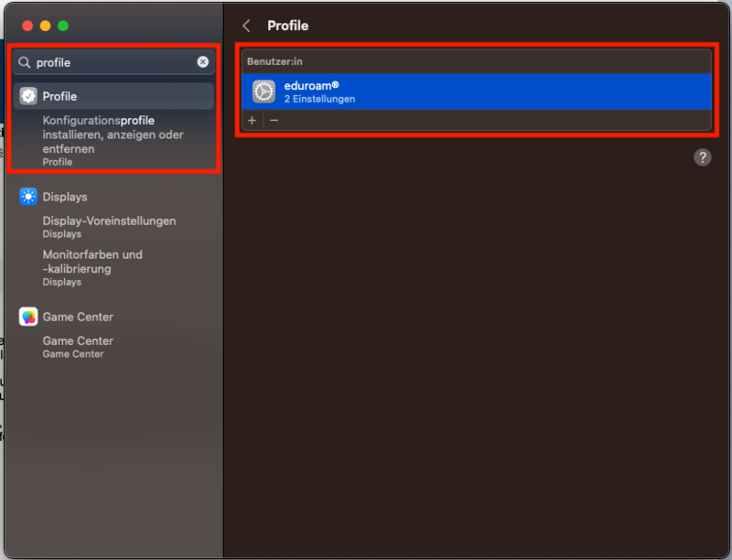Image resolution: width=732 pixels, height=560 pixels.
Task: Zoom the window with the green button
Action: pyautogui.click(x=63, y=26)
